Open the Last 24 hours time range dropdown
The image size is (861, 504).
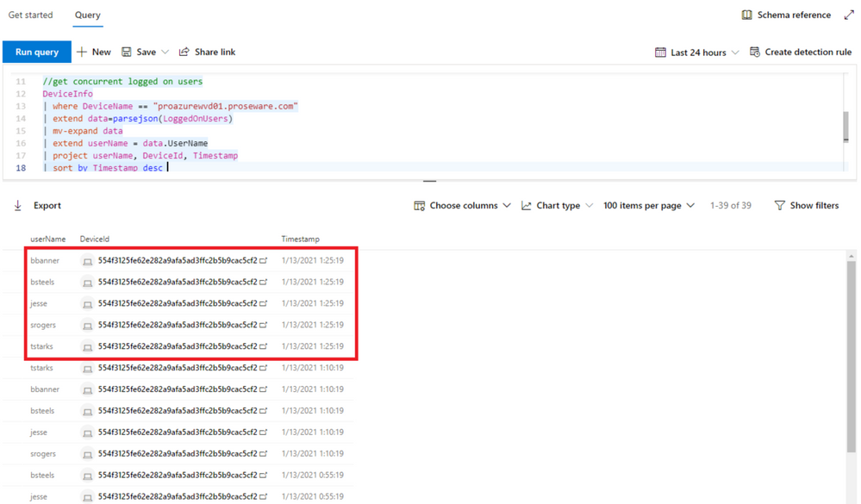pyautogui.click(x=697, y=53)
